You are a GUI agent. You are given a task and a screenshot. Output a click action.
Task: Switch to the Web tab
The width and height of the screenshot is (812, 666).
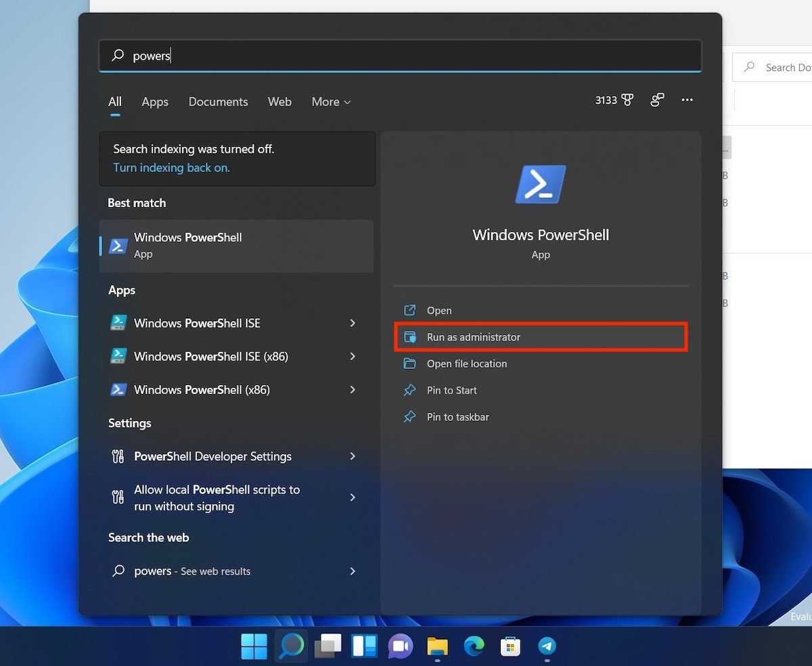coord(279,102)
